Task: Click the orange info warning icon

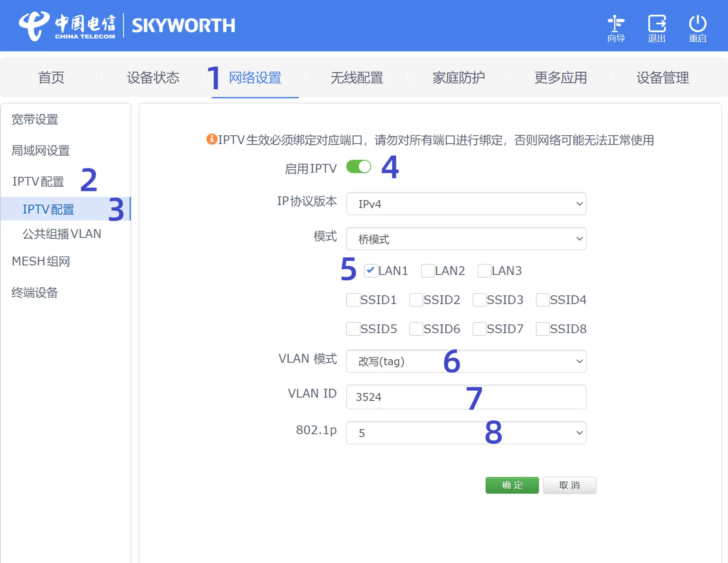Action: [211, 139]
